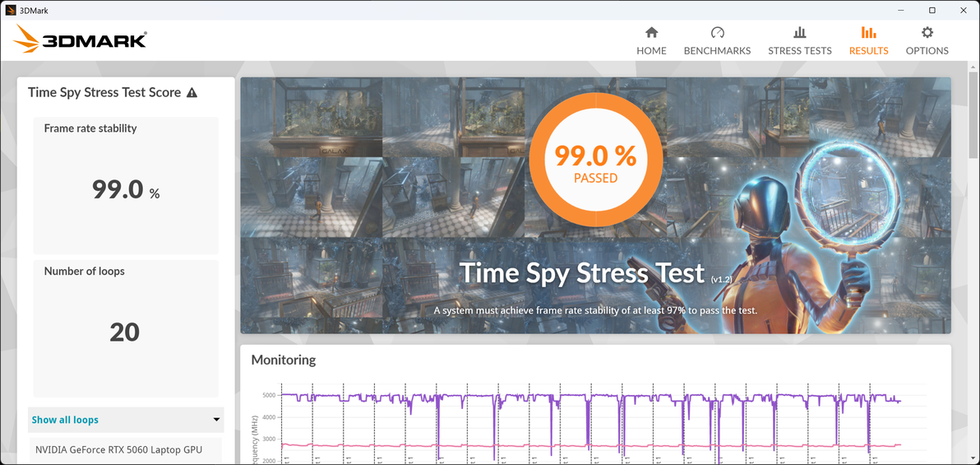The height and width of the screenshot is (465, 980).
Task: Click warning triangle beside Stress Test Score
Action: 192,93
